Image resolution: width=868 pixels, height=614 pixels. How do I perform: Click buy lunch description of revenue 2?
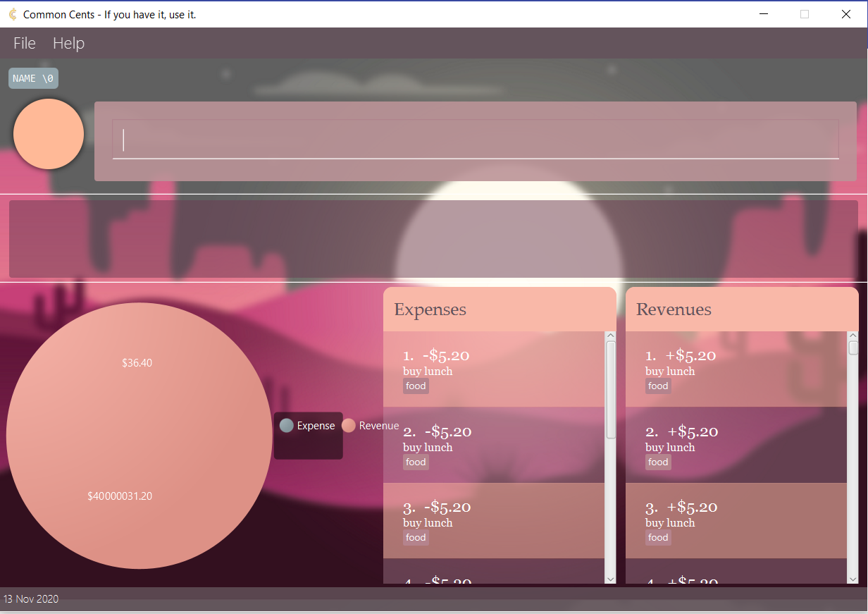click(x=670, y=448)
